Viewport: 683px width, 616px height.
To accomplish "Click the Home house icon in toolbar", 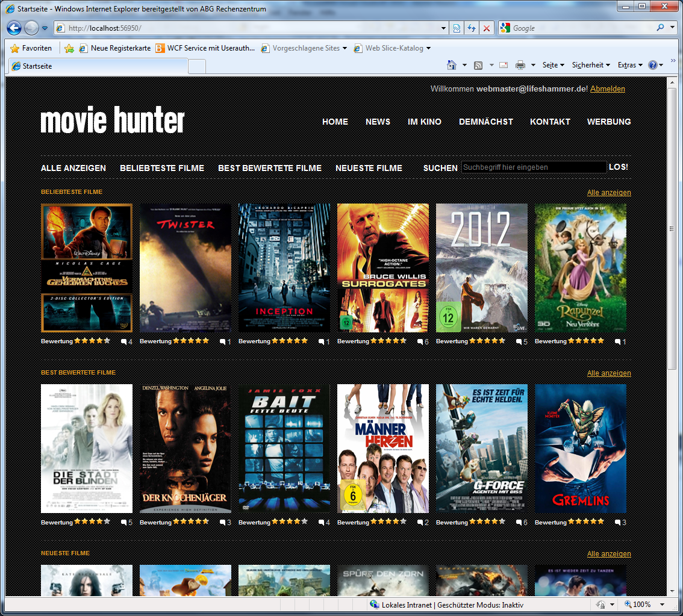I will pos(452,65).
